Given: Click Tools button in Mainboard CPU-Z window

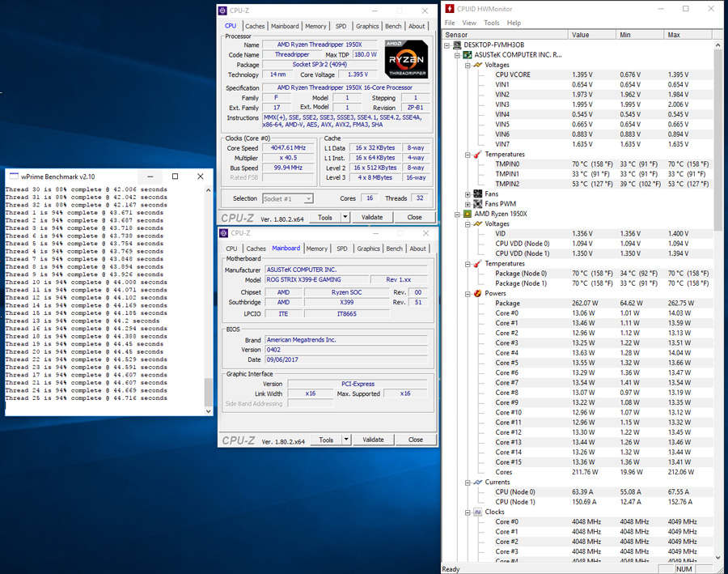Looking at the screenshot, I should [x=326, y=440].
